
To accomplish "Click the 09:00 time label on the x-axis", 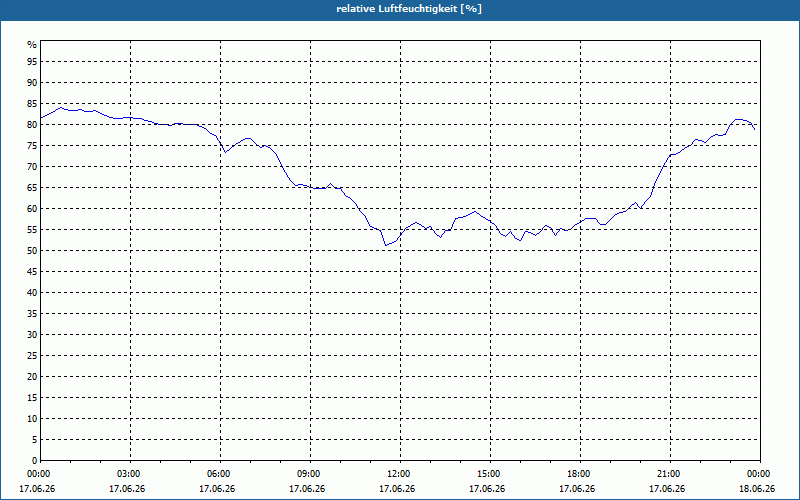I will point(311,474).
